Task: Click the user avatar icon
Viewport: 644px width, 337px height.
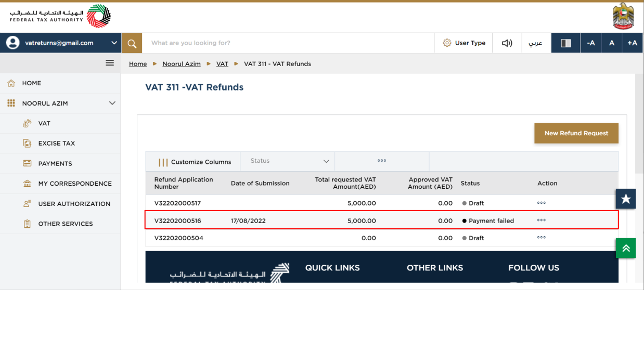Action: click(x=12, y=43)
